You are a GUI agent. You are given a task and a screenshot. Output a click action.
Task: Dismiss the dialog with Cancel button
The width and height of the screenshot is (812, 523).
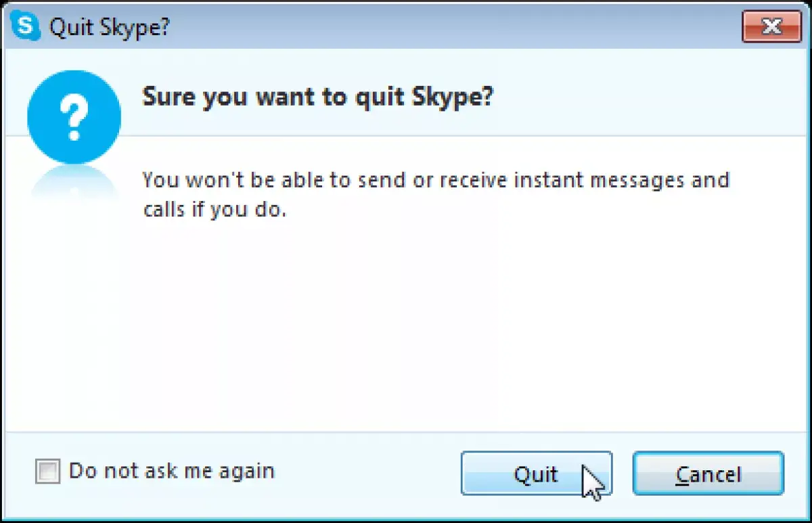(708, 474)
